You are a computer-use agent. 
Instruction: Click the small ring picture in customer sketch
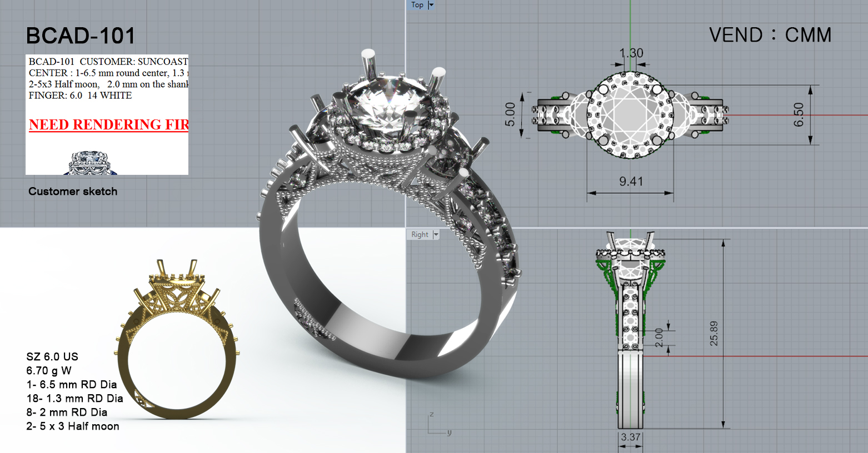(90, 162)
